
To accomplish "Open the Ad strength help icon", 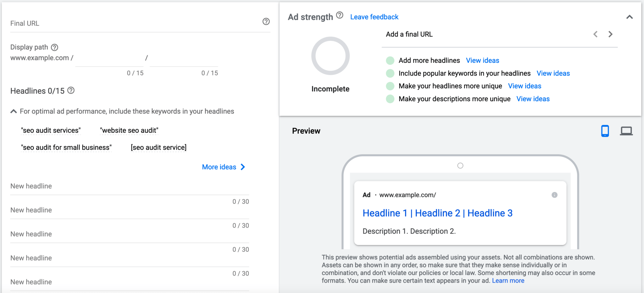I will (x=339, y=14).
